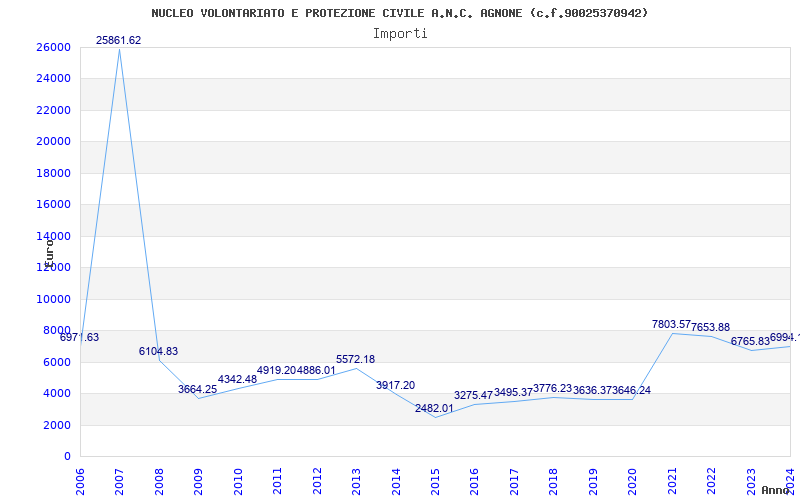The width and height of the screenshot is (800, 500).
Task: Click the 7803.57 data label
Action: [671, 324]
